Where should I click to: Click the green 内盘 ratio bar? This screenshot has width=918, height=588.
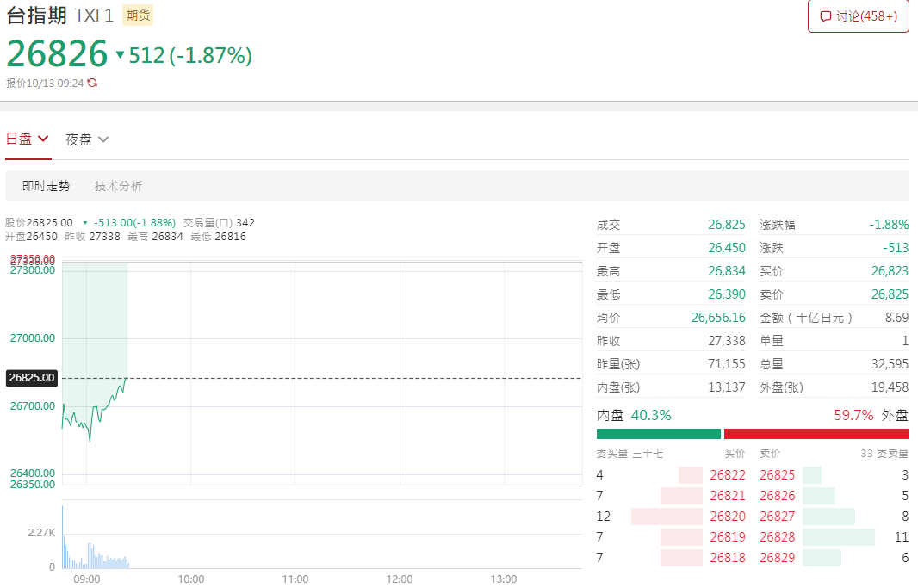pos(658,434)
